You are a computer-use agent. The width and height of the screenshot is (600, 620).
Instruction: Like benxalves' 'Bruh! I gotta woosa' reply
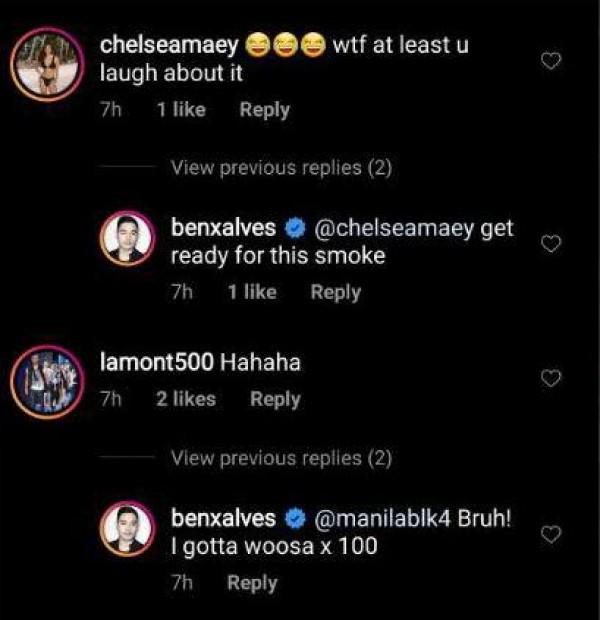point(551,535)
